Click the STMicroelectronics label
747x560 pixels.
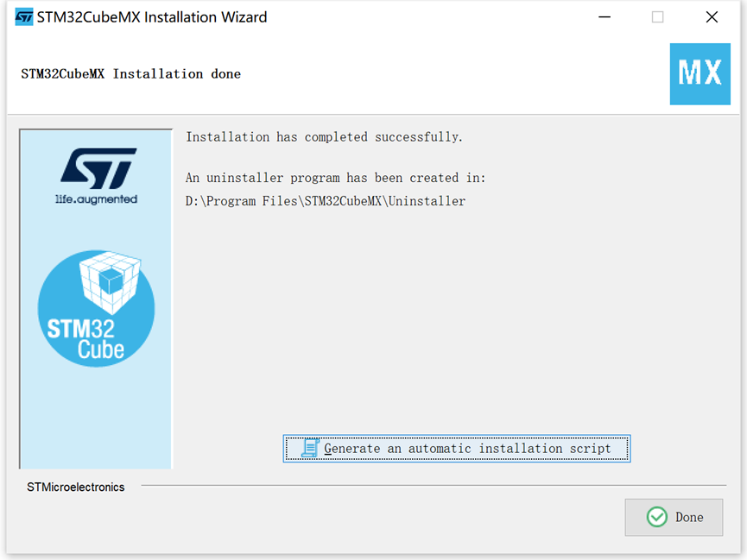76,488
